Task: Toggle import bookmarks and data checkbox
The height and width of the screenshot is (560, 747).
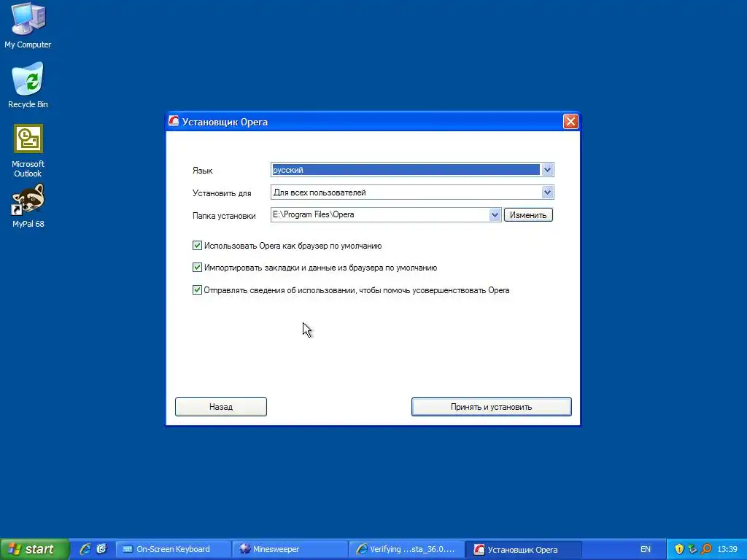Action: 197,267
